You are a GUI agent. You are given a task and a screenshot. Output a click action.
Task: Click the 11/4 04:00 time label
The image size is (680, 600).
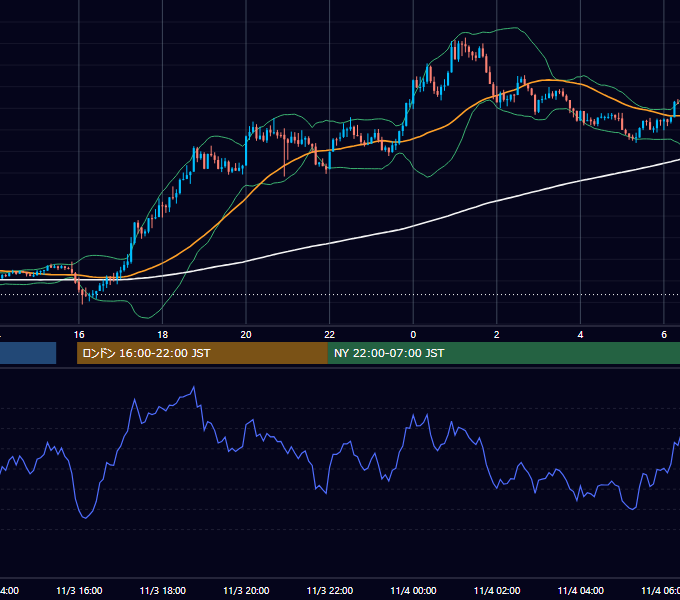(581, 590)
